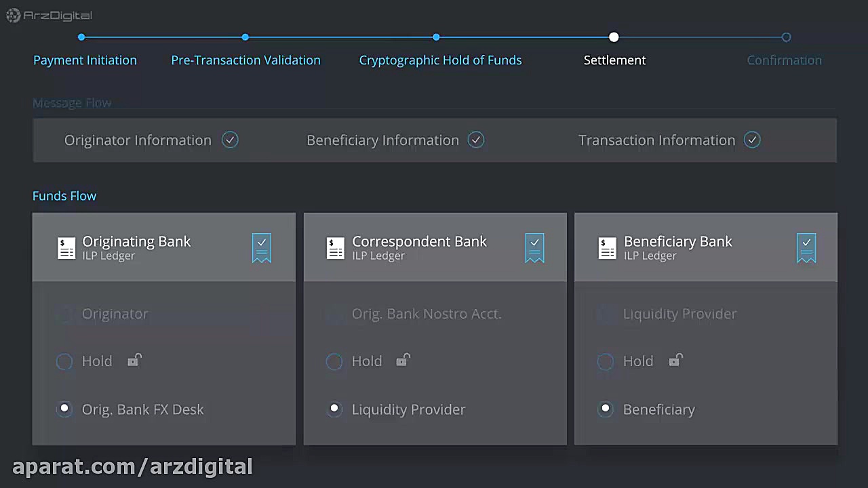Screen dimensions: 868x488
Task: Select the Hold radio under Correspondent Bank
Action: tap(334, 361)
